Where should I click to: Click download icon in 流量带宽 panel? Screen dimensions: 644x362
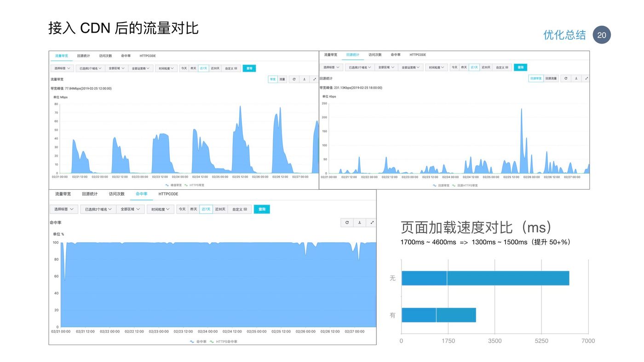(x=304, y=79)
